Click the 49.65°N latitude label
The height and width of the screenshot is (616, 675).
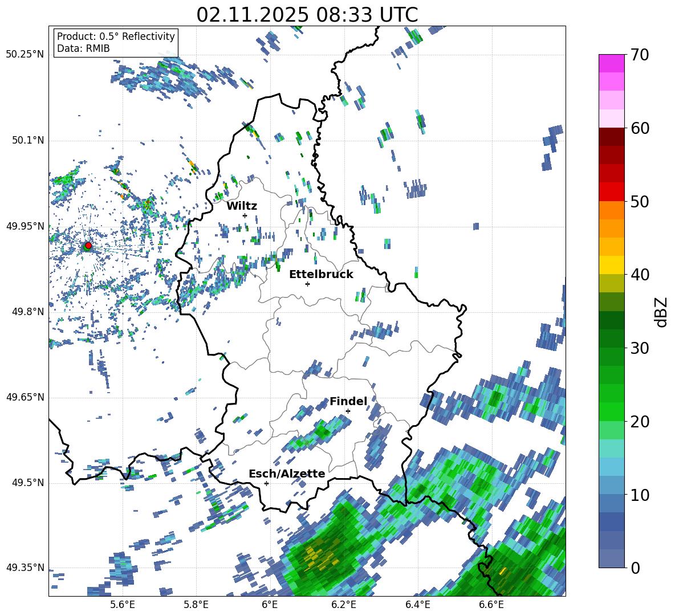[x=25, y=397]
